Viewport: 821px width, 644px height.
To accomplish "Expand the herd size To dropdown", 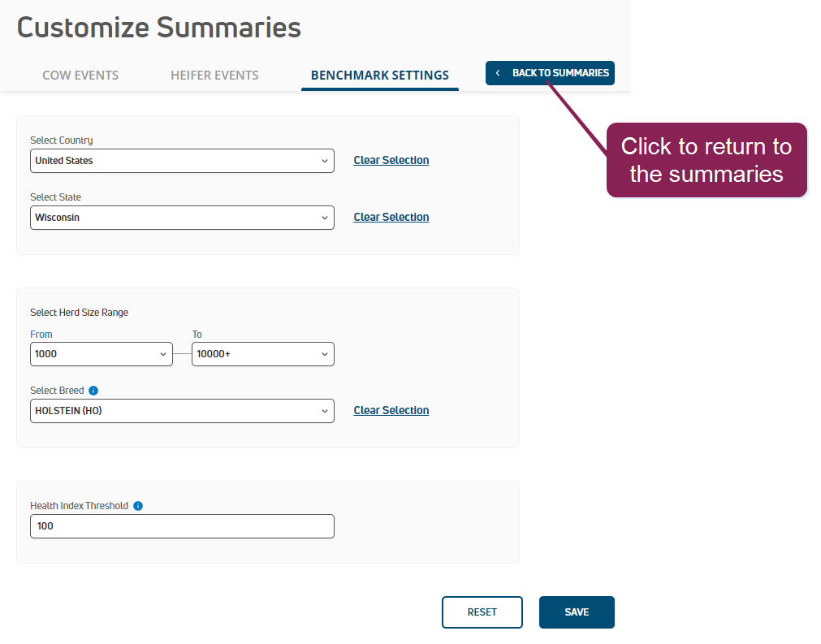I will pyautogui.click(x=262, y=354).
